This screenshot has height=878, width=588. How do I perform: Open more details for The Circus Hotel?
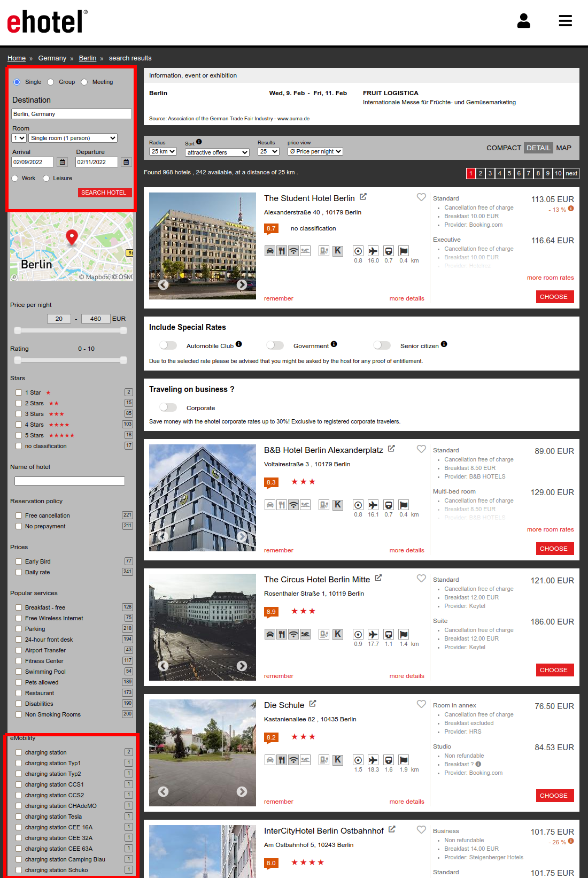(407, 676)
